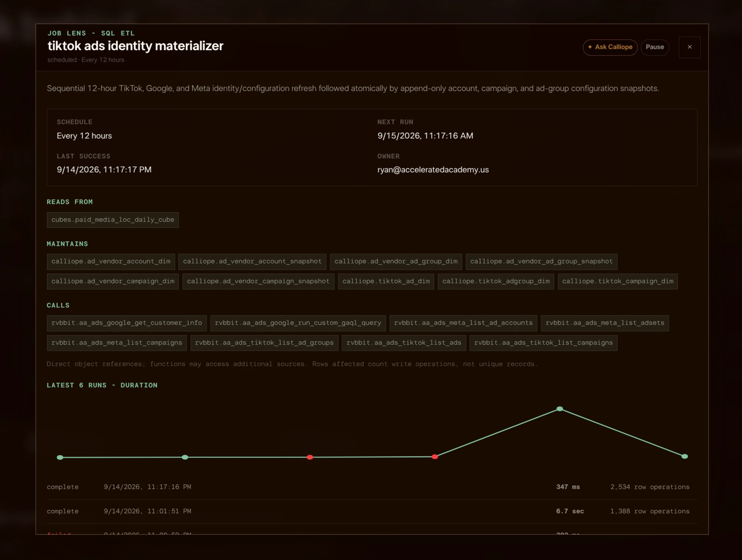The image size is (742, 560).
Task: Click rvbbit.aa_ads_tiktok_list_ad_groups chip
Action: pyautogui.click(x=264, y=343)
